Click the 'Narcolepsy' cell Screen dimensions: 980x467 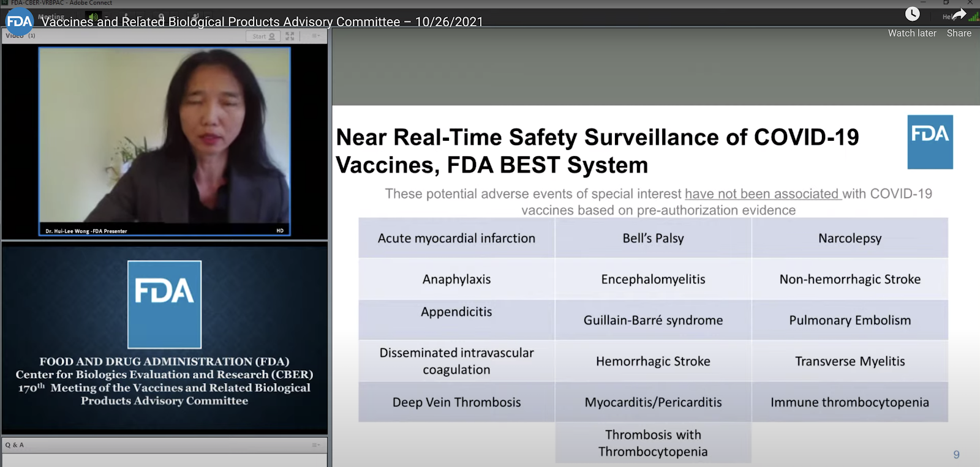(850, 238)
